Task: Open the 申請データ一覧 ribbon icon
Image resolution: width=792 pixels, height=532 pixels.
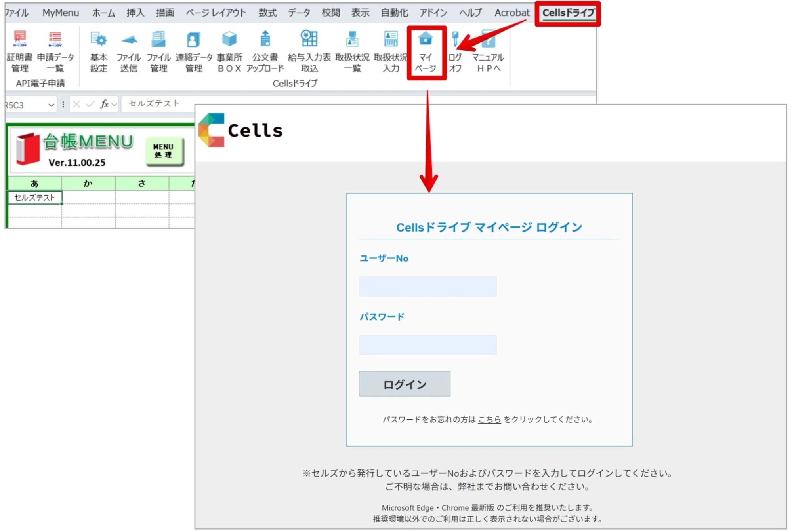Action: click(x=55, y=51)
